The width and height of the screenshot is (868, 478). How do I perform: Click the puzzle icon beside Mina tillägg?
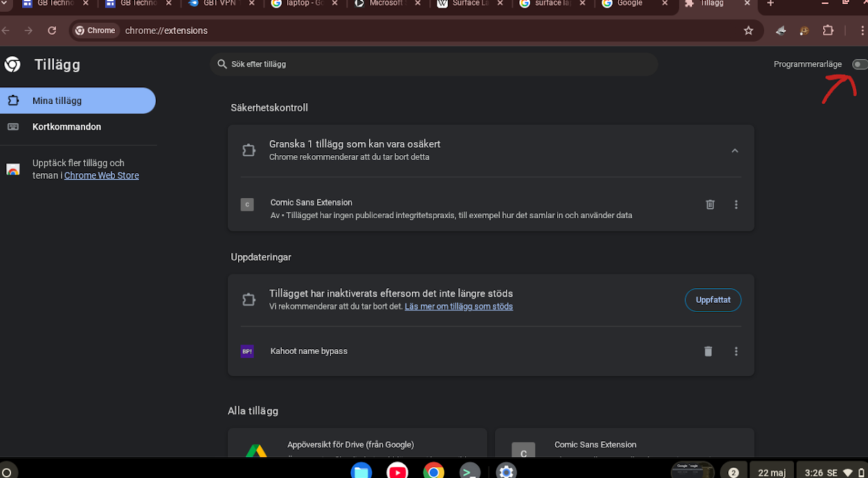point(13,100)
